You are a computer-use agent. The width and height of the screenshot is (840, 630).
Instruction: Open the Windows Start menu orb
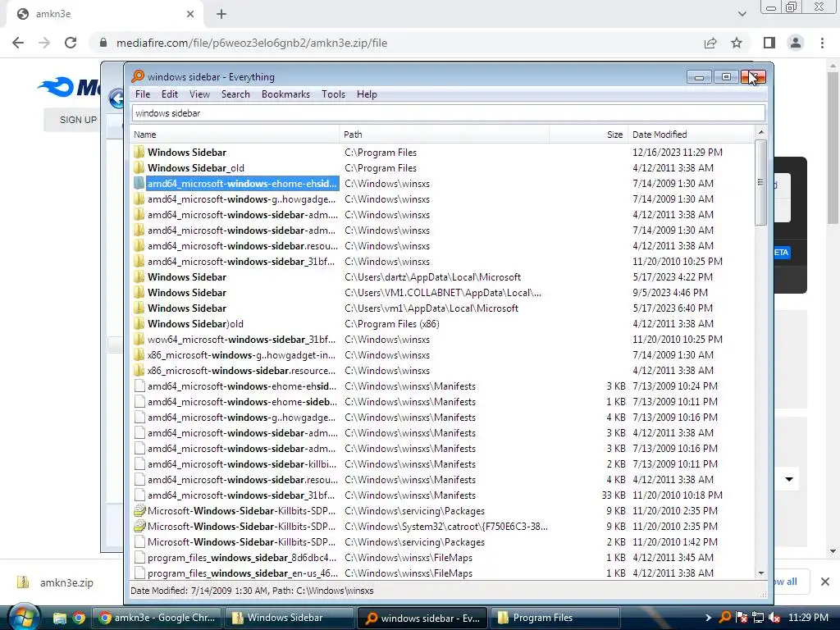[24, 618]
